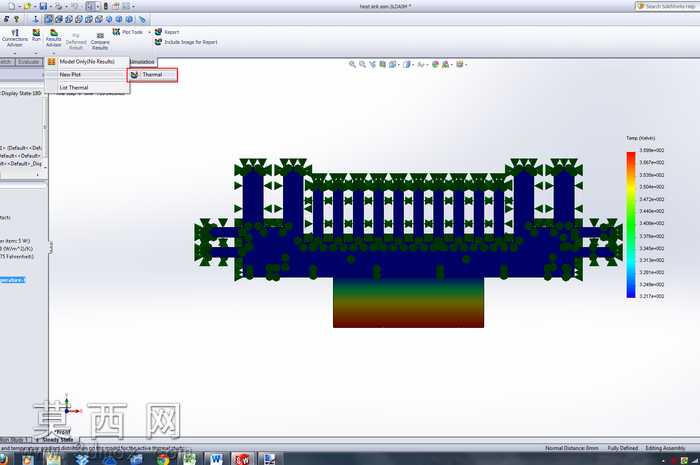Click Zoom to Area magnifier icon
The height and width of the screenshot is (465, 700).
362,64
